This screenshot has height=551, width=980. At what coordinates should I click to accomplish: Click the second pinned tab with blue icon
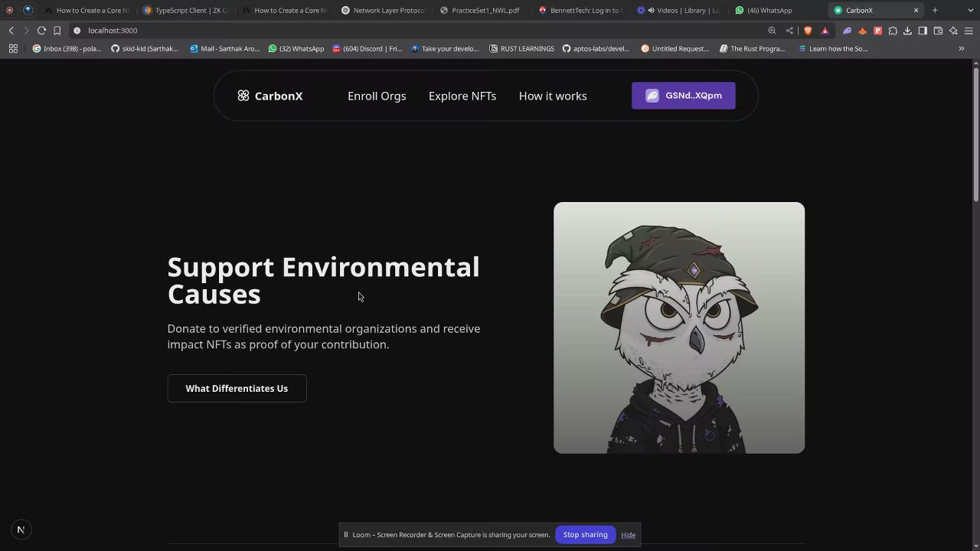(28, 11)
